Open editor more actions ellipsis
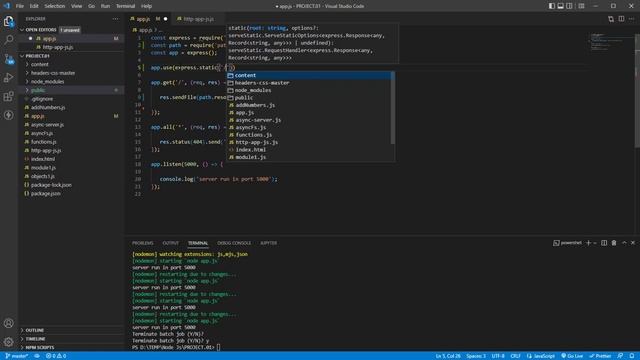Viewport: 640px width, 360px height. (x=631, y=19)
